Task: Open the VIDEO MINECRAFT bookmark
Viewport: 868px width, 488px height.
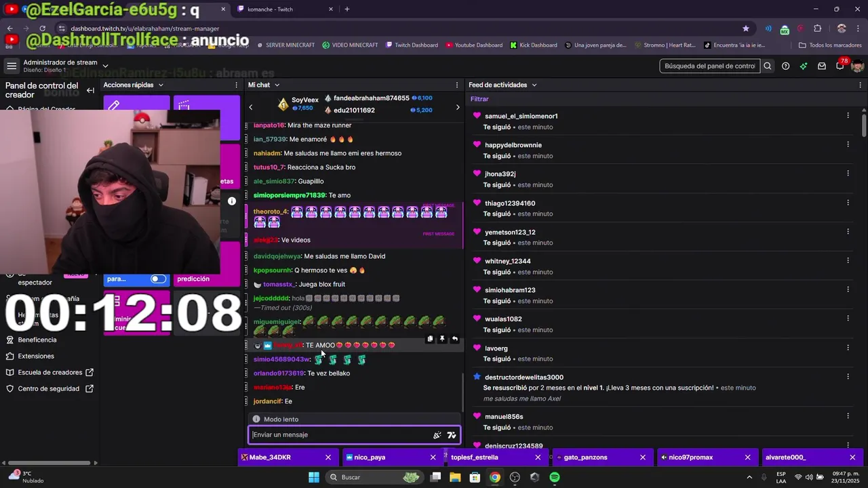Action: pyautogui.click(x=350, y=45)
